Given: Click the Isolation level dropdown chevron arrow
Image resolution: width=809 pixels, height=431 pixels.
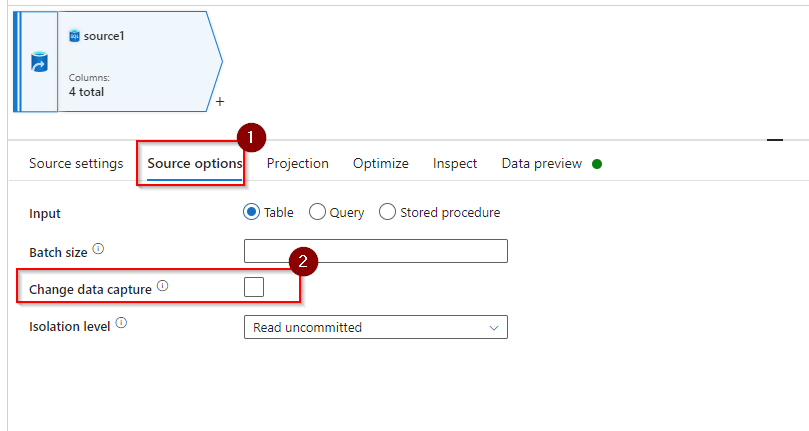Looking at the screenshot, I should 494,328.
